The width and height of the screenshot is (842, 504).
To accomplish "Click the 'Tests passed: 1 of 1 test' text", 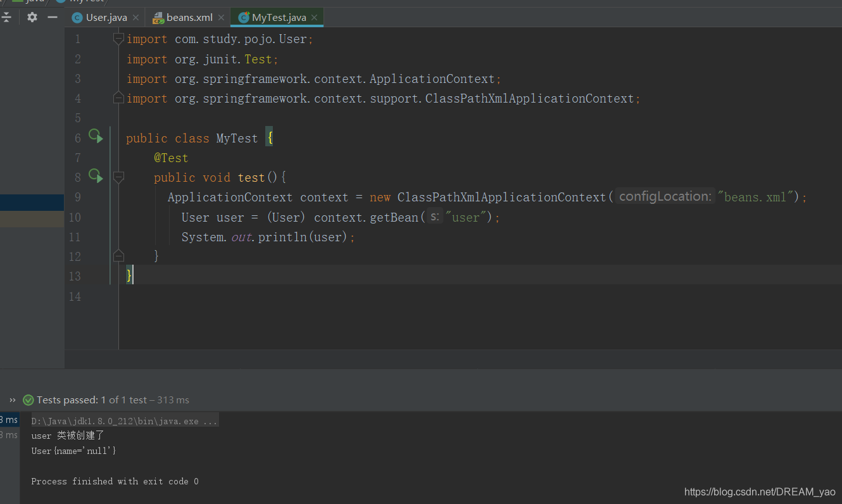I will (x=91, y=400).
